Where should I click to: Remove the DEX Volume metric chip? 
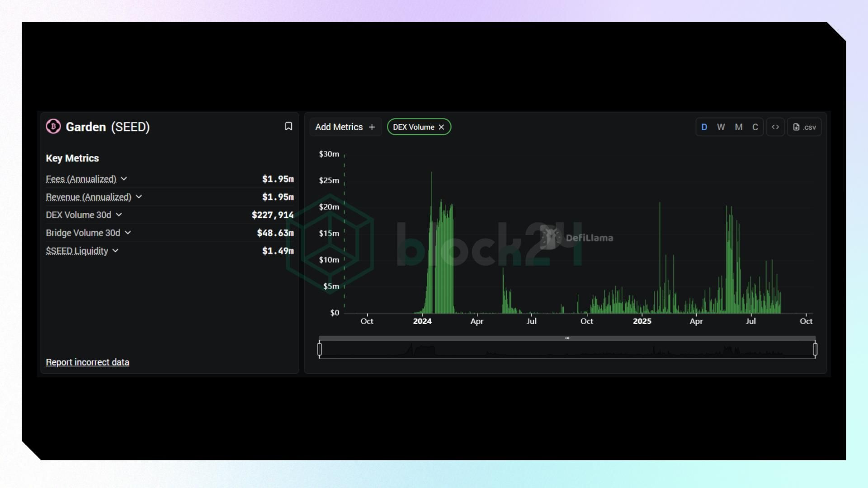coord(442,127)
